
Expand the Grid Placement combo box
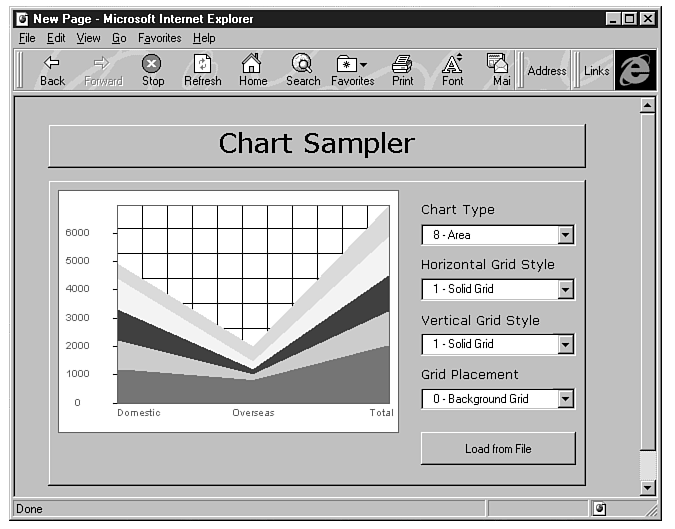[x=565, y=399]
